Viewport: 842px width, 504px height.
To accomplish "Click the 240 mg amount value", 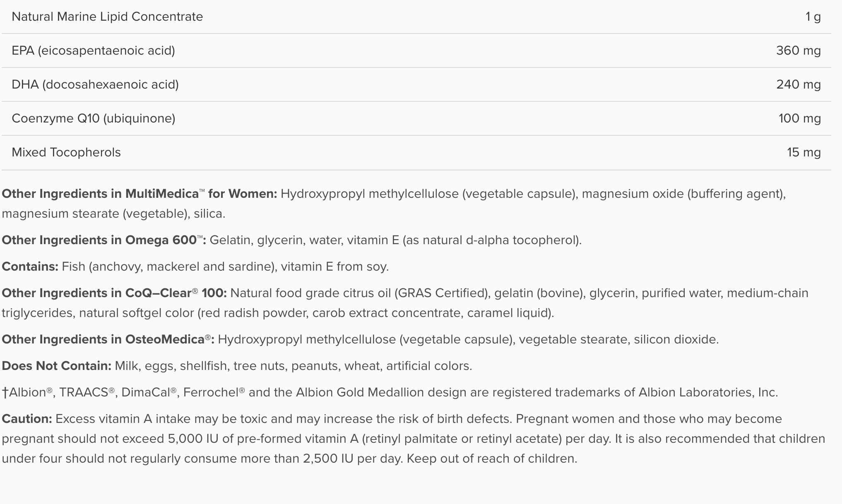I will coord(798,85).
